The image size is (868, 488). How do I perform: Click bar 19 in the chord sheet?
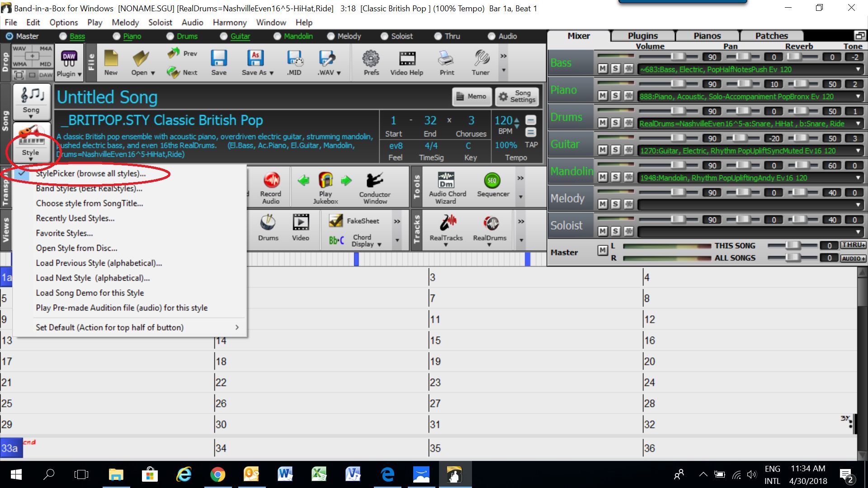click(x=536, y=361)
